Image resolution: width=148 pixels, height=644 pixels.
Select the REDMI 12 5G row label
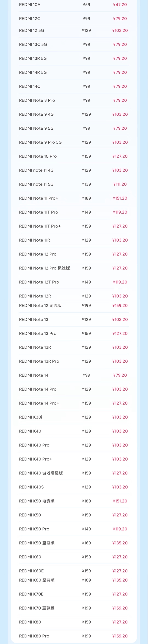(x=31, y=30)
